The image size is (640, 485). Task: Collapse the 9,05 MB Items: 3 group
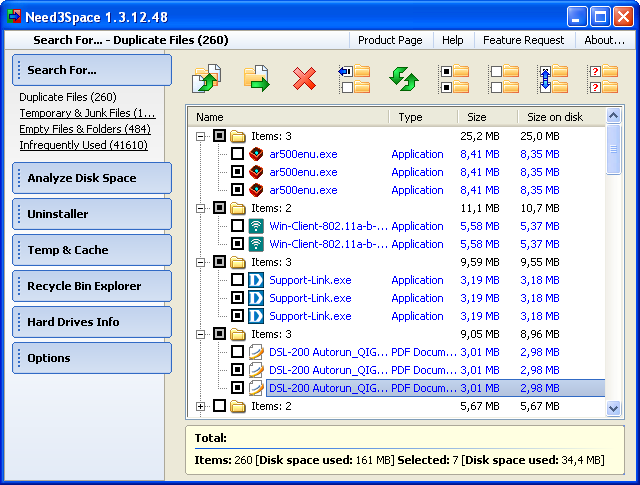click(x=200, y=334)
